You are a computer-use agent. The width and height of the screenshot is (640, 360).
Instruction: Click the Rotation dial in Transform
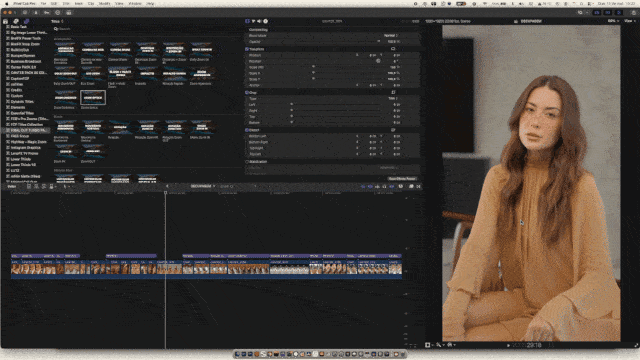pyautogui.click(x=378, y=61)
